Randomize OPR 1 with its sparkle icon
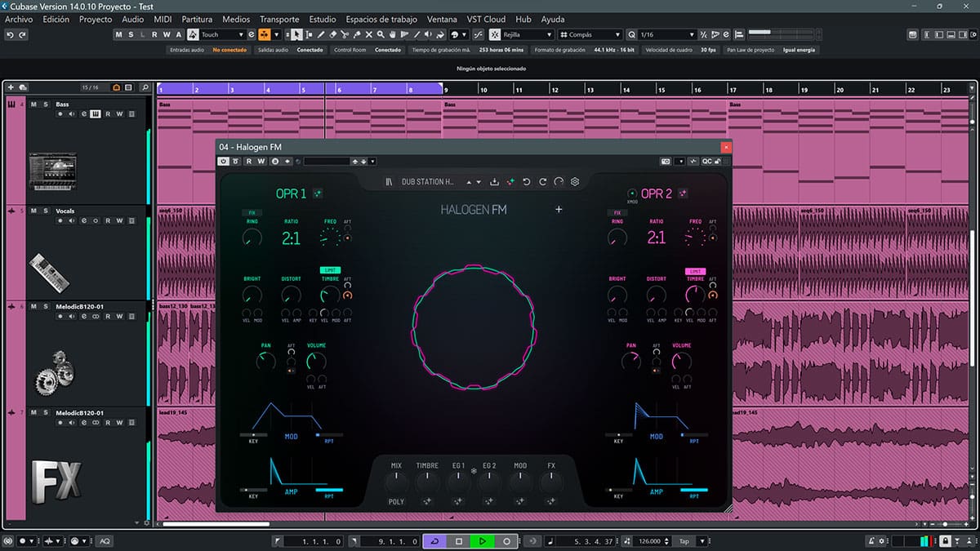980x551 pixels. tap(317, 193)
